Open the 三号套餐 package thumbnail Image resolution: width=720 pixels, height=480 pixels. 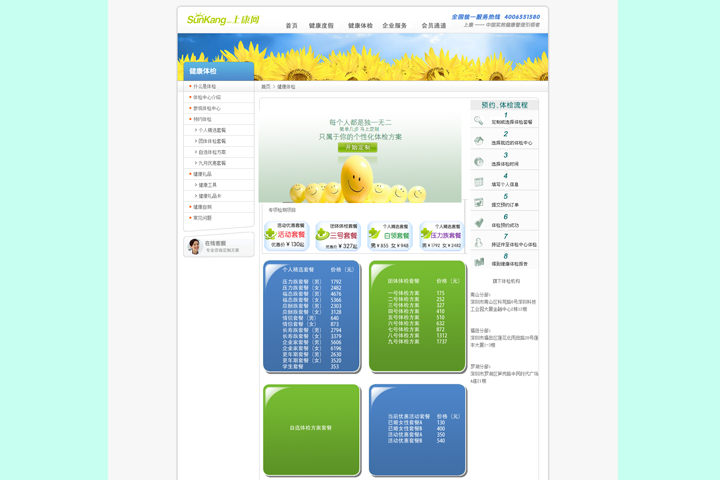337,236
